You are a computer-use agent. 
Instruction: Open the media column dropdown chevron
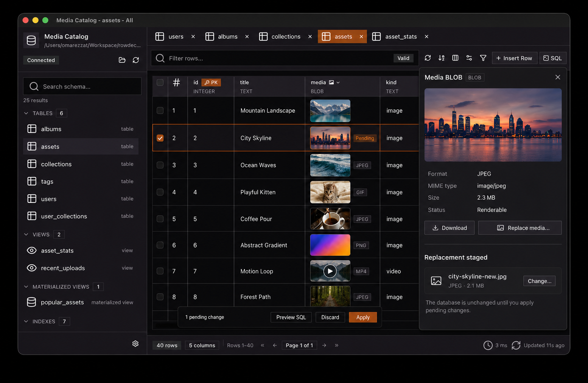[x=338, y=83]
